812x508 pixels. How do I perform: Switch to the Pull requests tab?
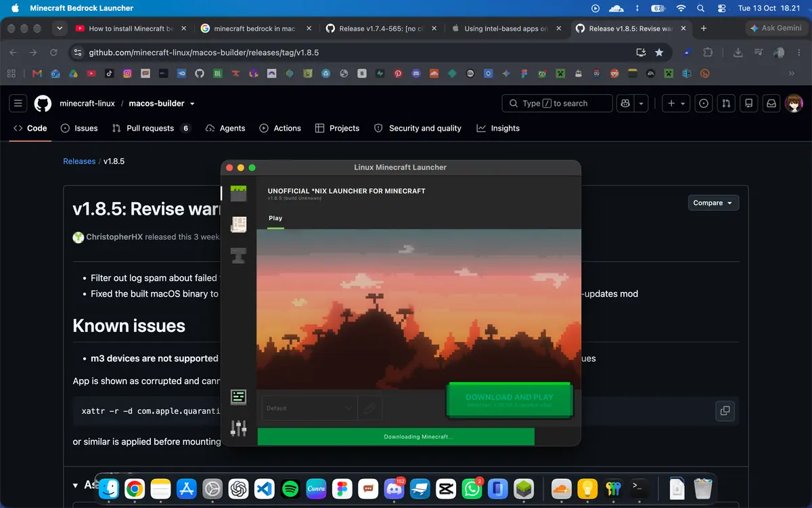[x=152, y=128]
